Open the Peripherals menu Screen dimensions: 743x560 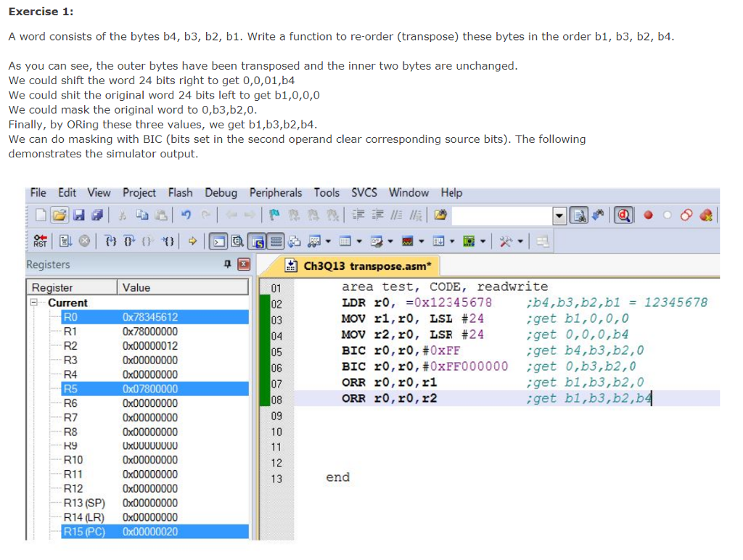tap(276, 193)
